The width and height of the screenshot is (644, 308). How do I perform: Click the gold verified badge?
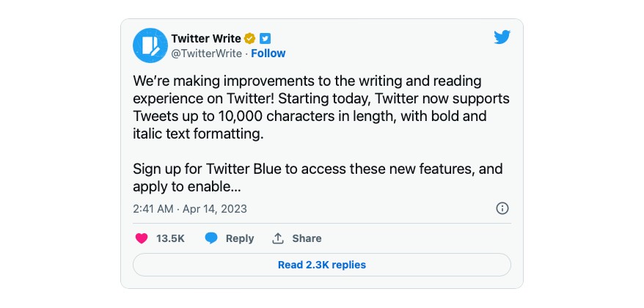coord(249,39)
